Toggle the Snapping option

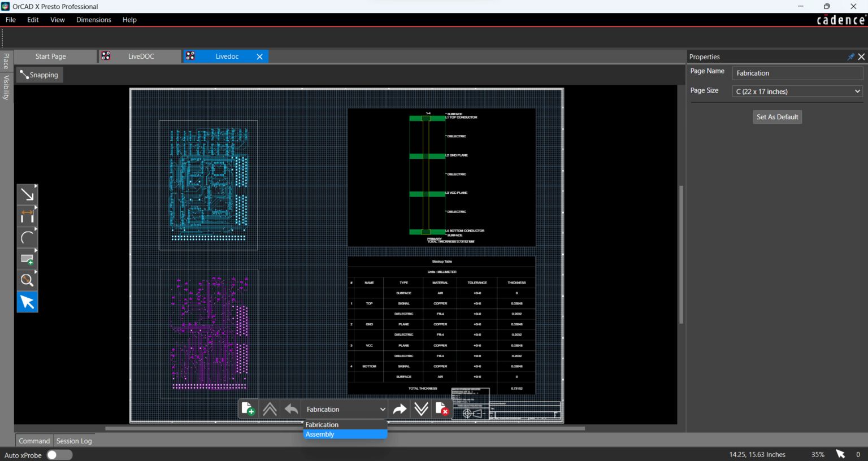click(39, 75)
